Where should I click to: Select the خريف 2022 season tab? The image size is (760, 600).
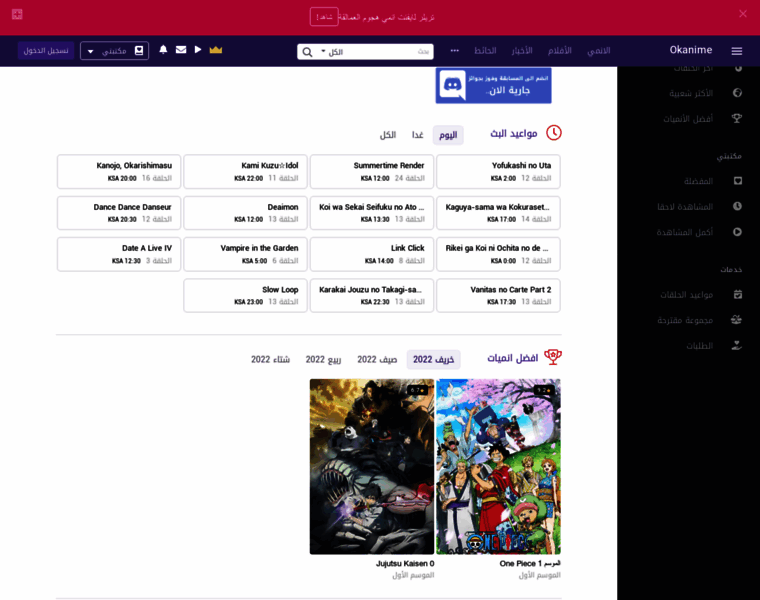(x=433, y=359)
